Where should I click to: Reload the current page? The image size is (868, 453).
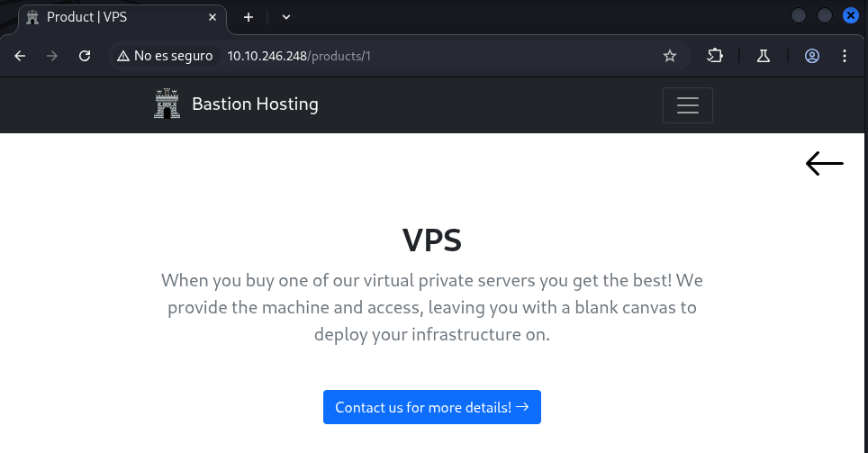84,56
